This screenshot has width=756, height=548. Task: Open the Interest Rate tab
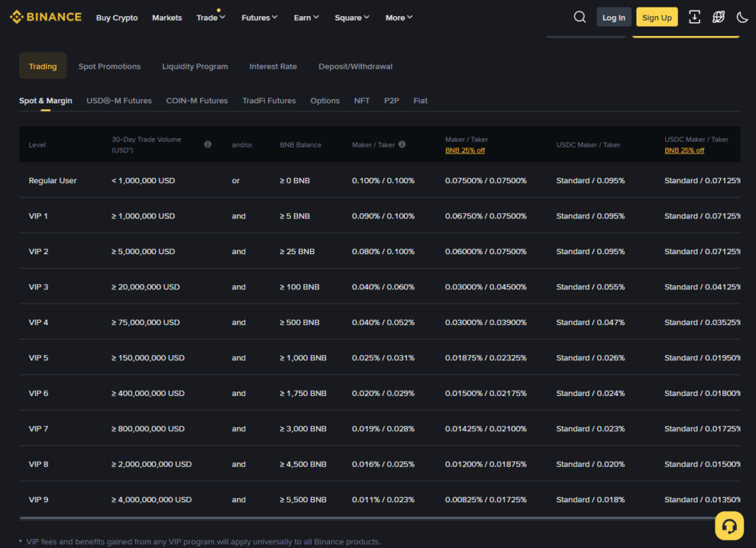(273, 66)
